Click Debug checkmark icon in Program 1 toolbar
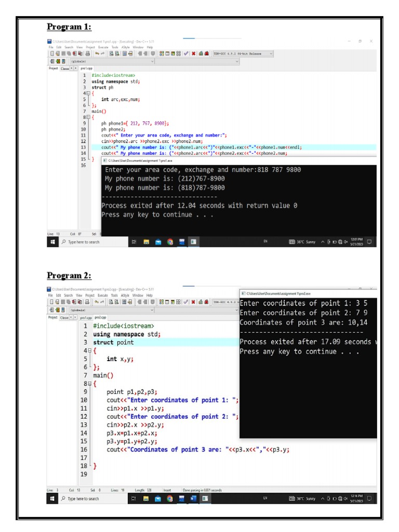Image resolution: width=399 pixels, height=532 pixels. pyautogui.click(x=186, y=54)
